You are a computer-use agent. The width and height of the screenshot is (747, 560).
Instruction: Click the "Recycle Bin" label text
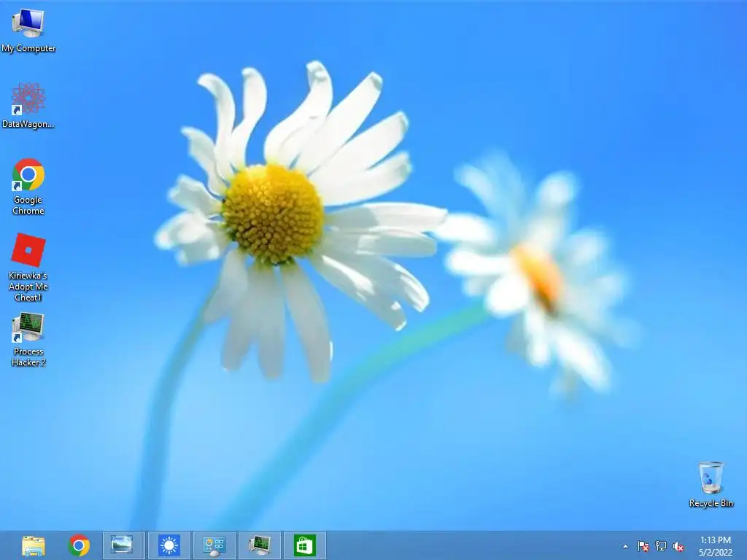coord(711,503)
